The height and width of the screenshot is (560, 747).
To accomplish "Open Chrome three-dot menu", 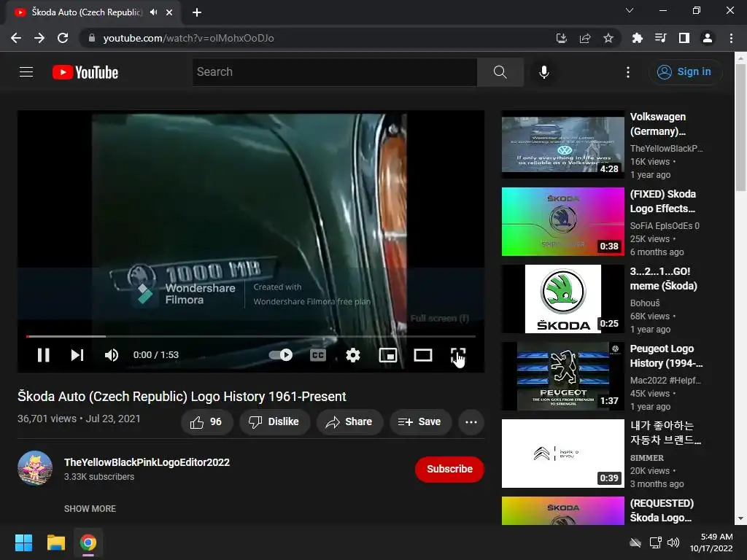I will 731,38.
